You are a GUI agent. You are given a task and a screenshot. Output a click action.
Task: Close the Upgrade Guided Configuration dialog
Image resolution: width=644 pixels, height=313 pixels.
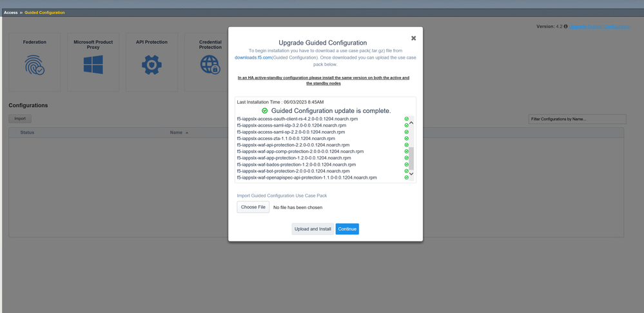click(x=414, y=38)
